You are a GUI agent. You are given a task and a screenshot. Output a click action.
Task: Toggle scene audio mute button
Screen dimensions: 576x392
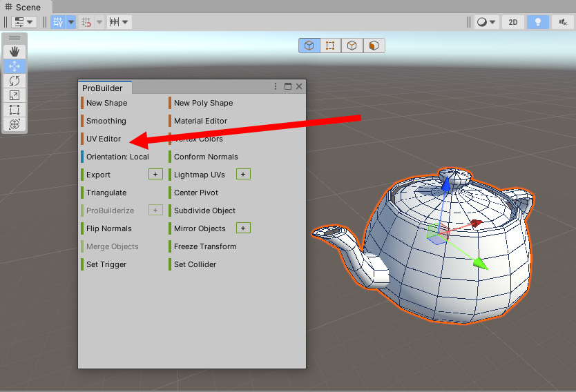(562, 22)
